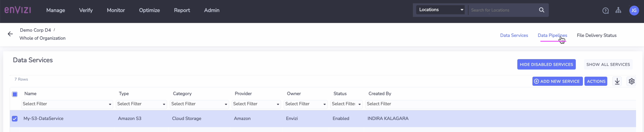
Task: Open the Status column filter dropdown
Action: pyautogui.click(x=346, y=104)
